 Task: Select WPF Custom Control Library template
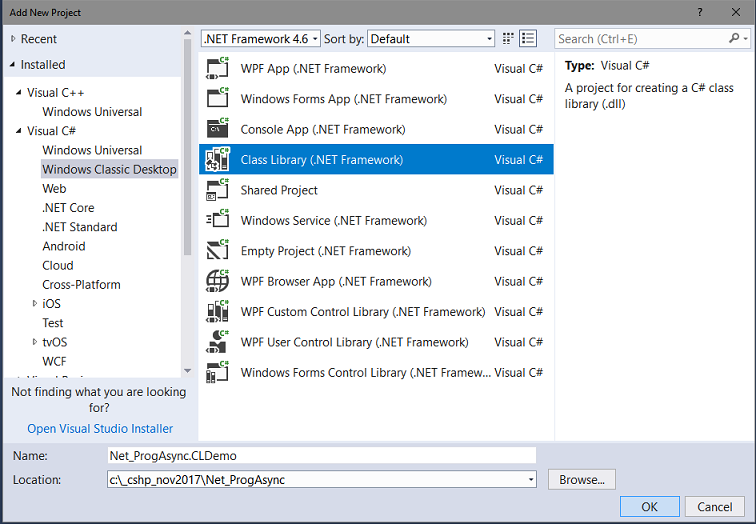click(x=376, y=311)
